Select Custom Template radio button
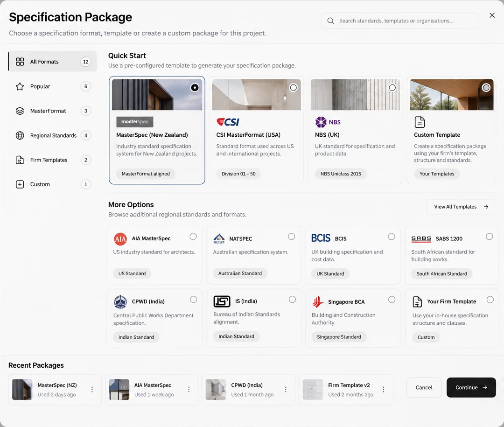This screenshot has width=504, height=427. 486,87
